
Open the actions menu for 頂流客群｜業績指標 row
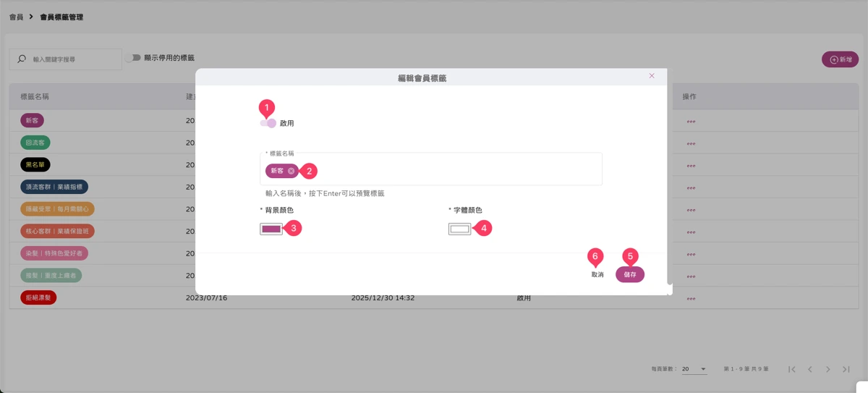(691, 187)
